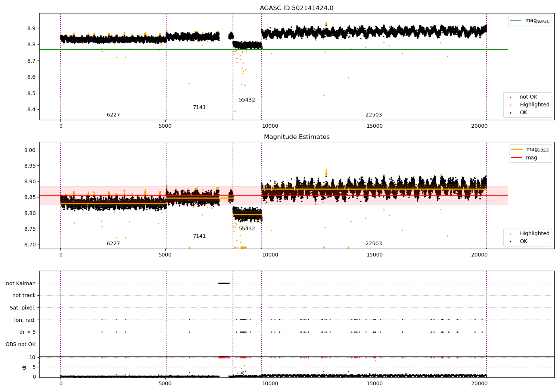
Task: Click the 'not Kalman' row label
Action: [x=21, y=283]
